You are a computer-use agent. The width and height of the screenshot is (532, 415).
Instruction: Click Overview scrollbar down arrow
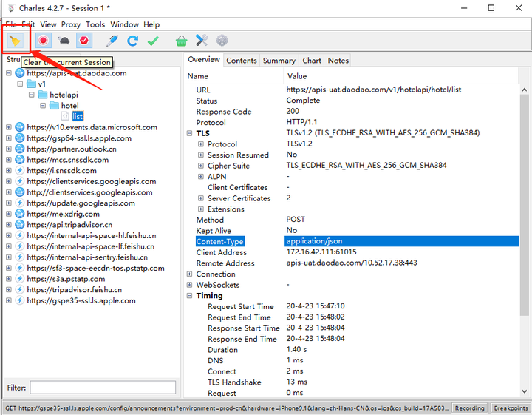click(524, 391)
